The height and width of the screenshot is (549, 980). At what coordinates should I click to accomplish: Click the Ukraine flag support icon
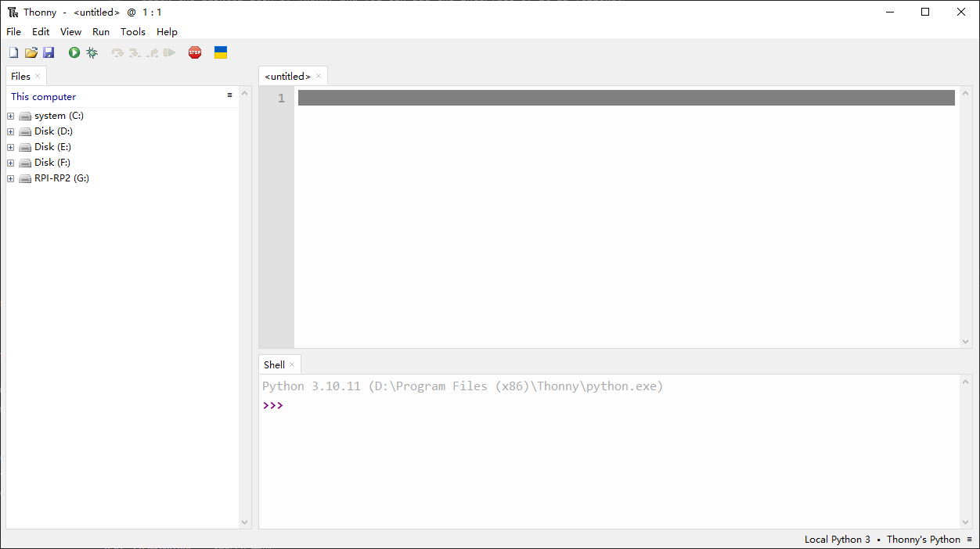point(221,52)
